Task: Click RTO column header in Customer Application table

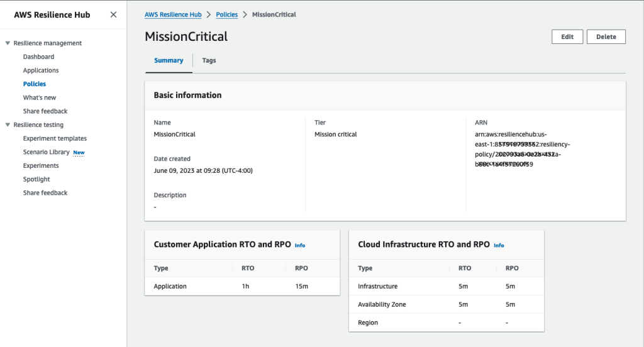Action: (248, 268)
